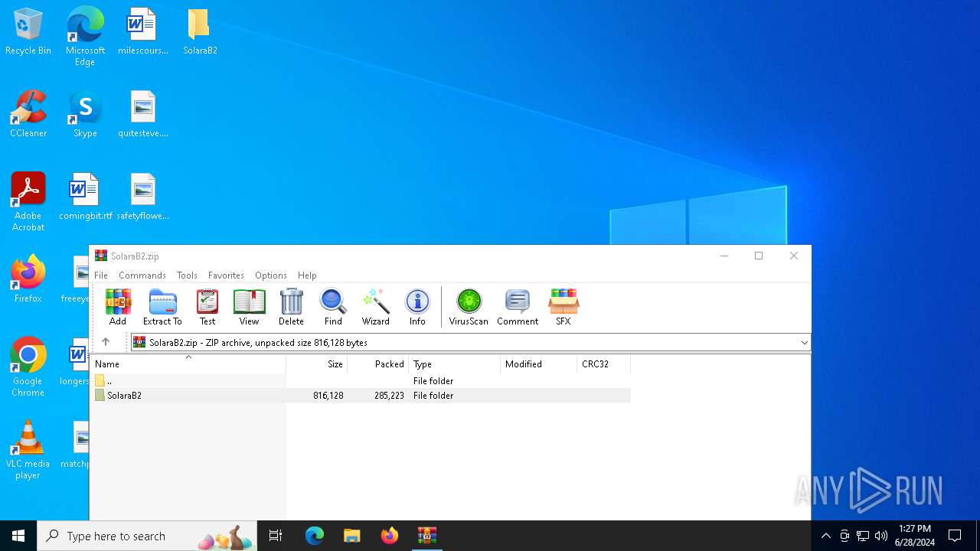This screenshot has height=551, width=980.
Task: Show hidden system tray icons
Action: (x=825, y=536)
